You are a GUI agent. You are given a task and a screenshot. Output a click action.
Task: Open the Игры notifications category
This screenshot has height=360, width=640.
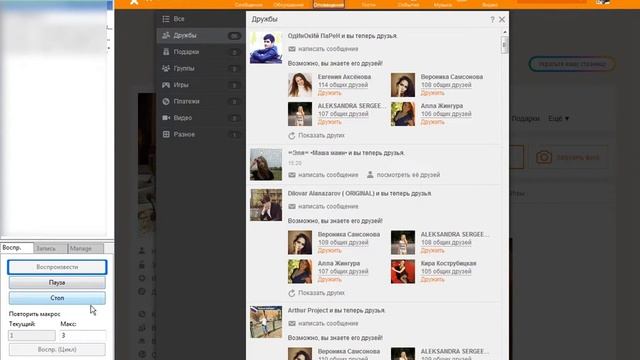tap(200, 85)
